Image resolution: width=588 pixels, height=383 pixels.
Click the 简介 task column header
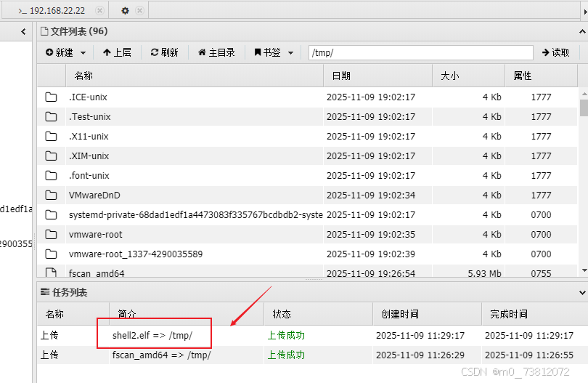pos(187,314)
